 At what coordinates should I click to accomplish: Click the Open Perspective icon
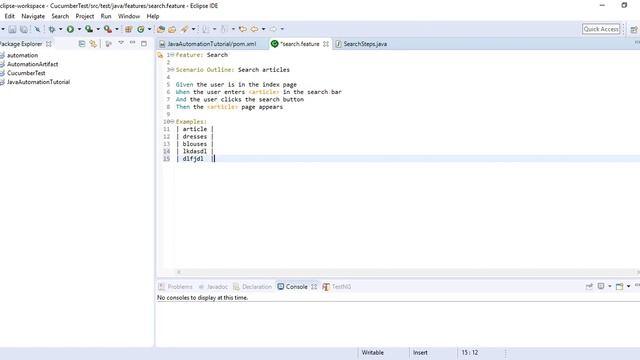click(x=634, y=30)
